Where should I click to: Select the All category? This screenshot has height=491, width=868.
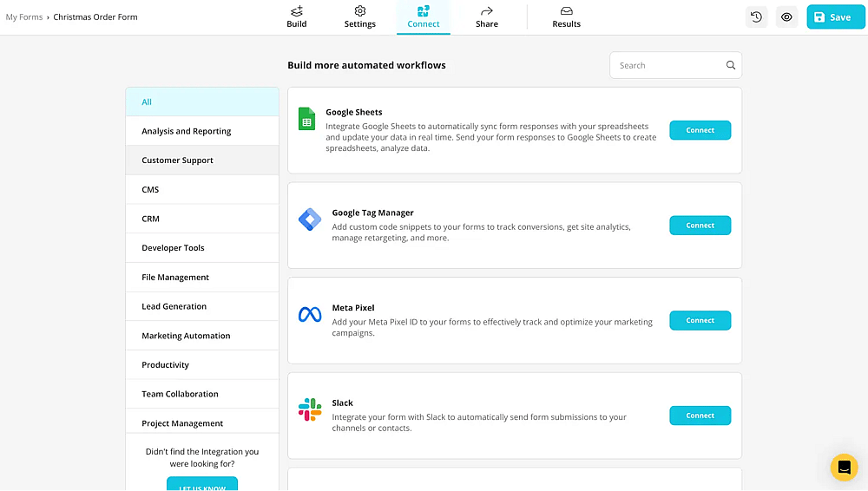(202, 101)
